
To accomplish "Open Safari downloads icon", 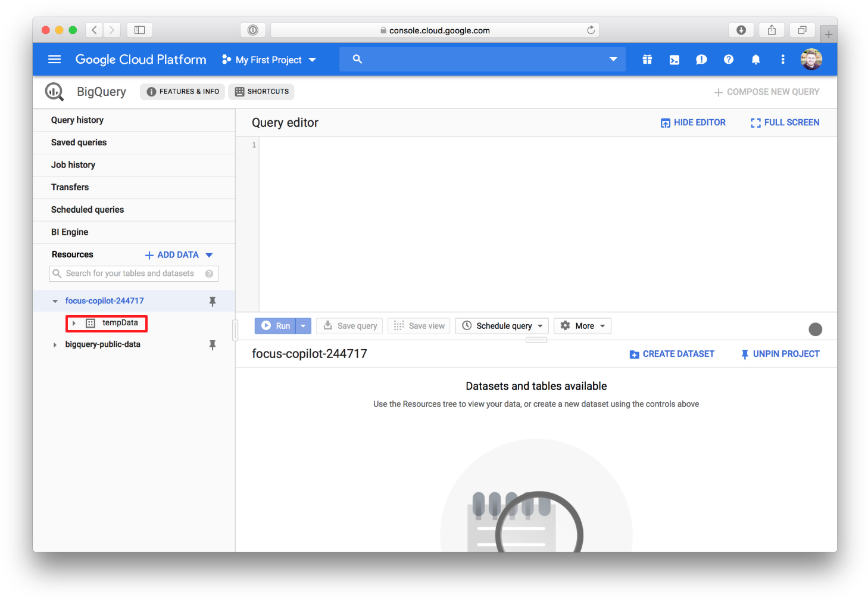I will coord(741,30).
